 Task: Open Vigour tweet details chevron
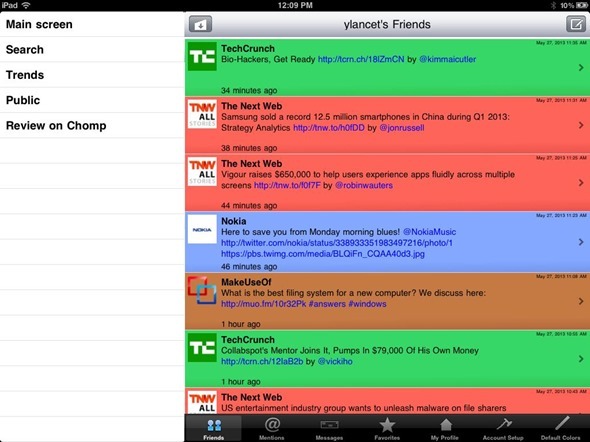pos(581,183)
